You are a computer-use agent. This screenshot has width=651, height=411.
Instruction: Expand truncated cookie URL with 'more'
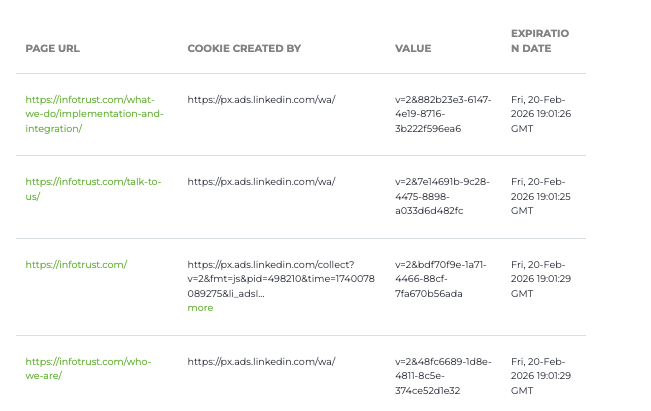[200, 308]
